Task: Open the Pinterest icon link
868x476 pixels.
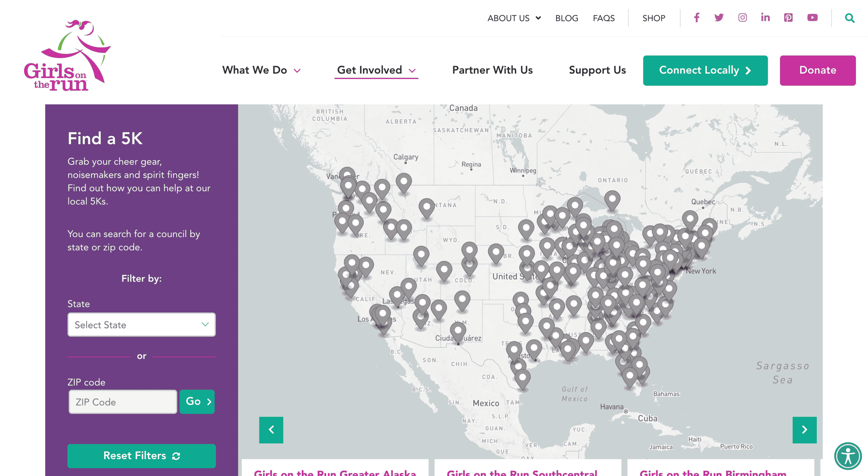Action: click(x=788, y=18)
